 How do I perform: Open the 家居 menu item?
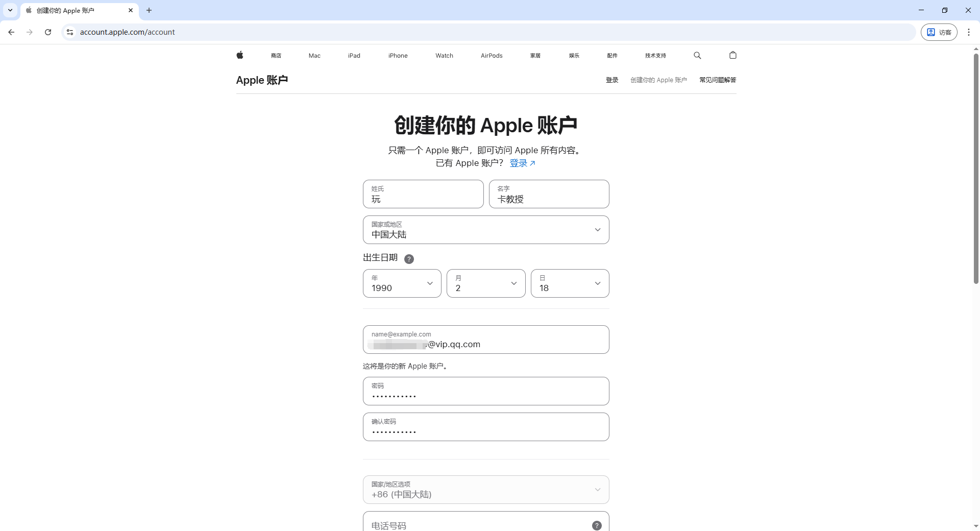[x=535, y=56]
